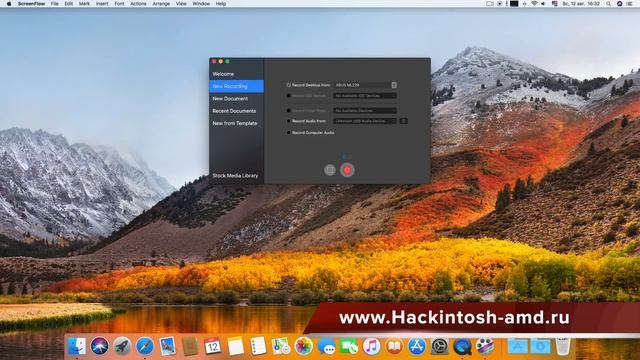
Task: Open the recording area configuration button
Action: pyautogui.click(x=330, y=170)
